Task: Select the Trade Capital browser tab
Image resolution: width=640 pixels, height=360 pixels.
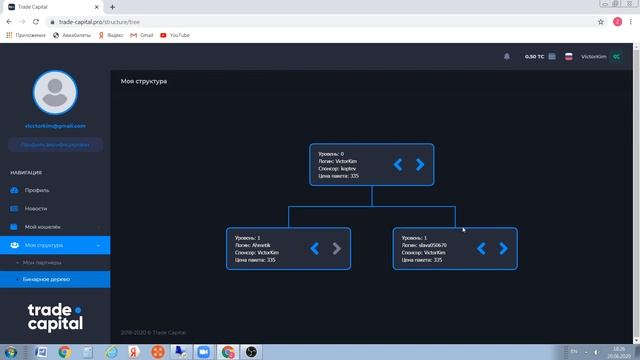Action: point(53,7)
